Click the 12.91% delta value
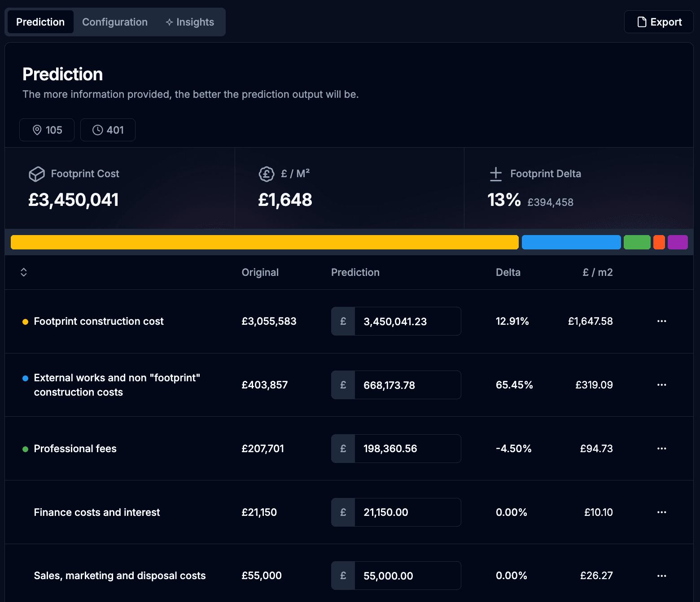700x602 pixels. coord(512,321)
